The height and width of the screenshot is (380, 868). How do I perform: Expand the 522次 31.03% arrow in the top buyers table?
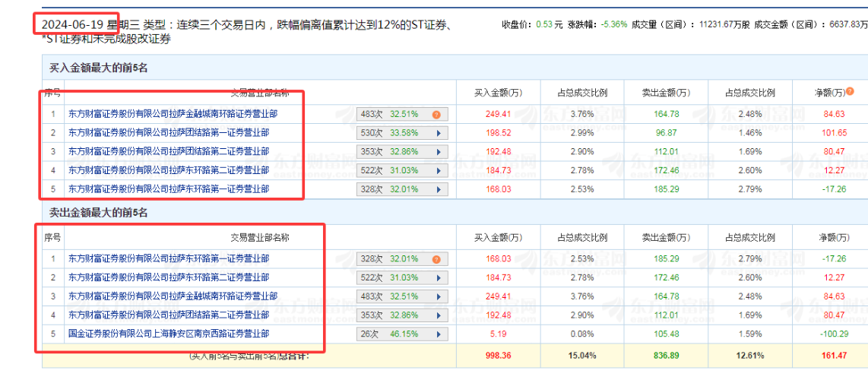pyautogui.click(x=439, y=170)
